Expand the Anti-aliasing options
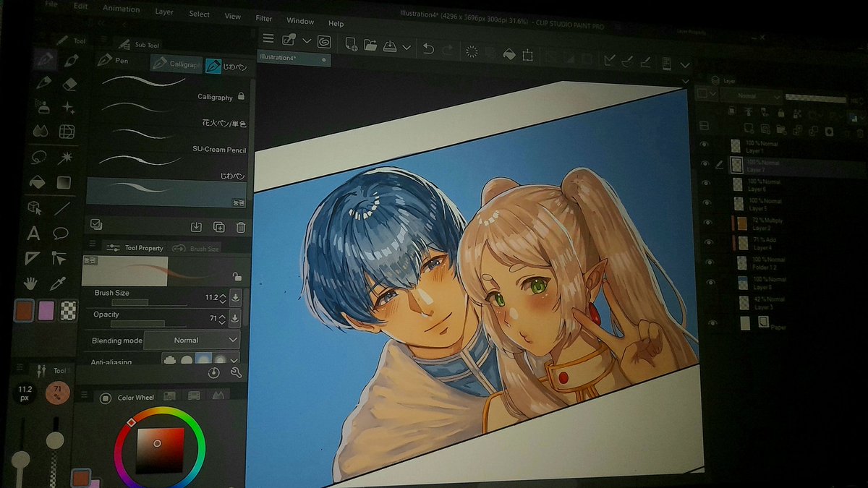The image size is (868, 488). coord(233,360)
